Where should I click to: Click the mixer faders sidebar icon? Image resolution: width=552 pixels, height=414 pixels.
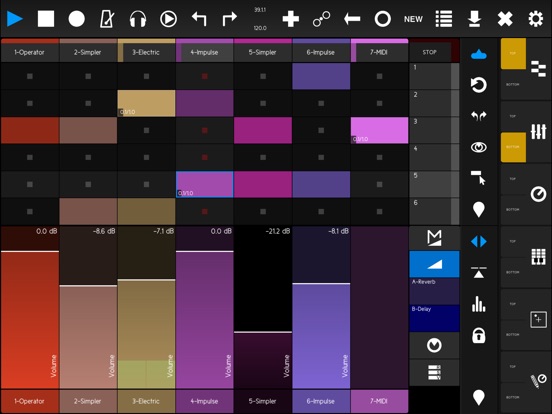coord(539,132)
